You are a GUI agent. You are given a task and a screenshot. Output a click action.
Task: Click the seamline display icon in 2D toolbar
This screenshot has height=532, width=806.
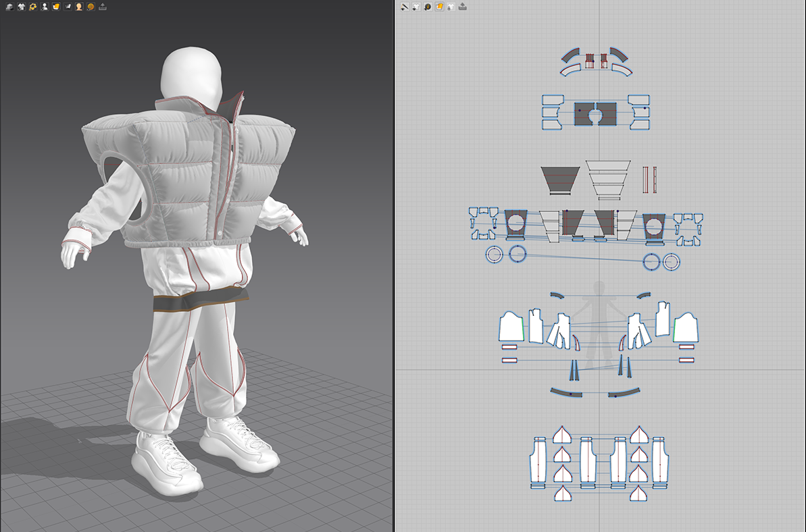pyautogui.click(x=405, y=7)
